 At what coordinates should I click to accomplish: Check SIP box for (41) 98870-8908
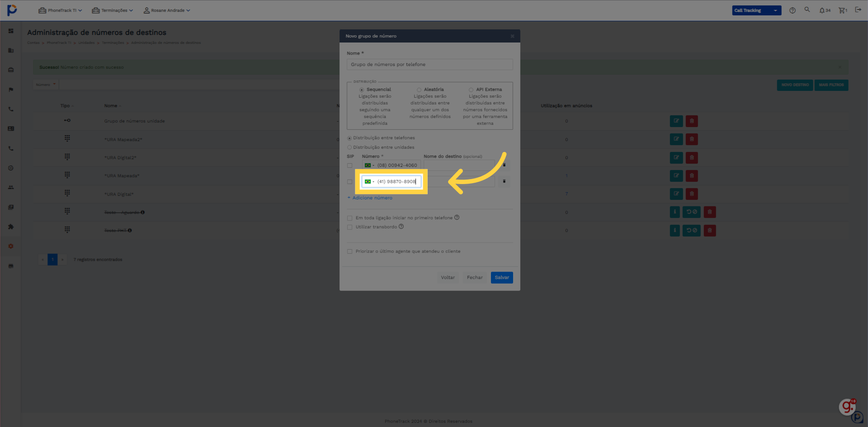point(349,182)
